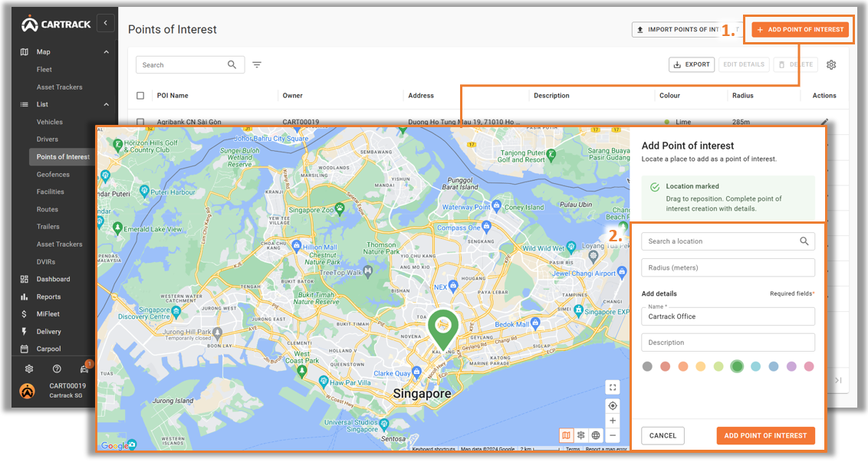Click the Delivery lightning bolt icon
The image size is (868, 462).
point(25,332)
